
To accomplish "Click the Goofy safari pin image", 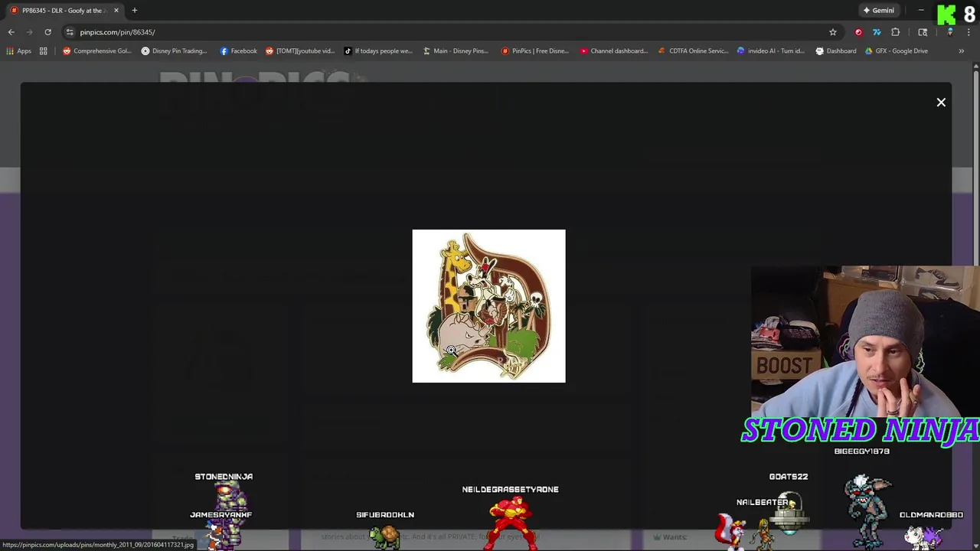I will (488, 306).
